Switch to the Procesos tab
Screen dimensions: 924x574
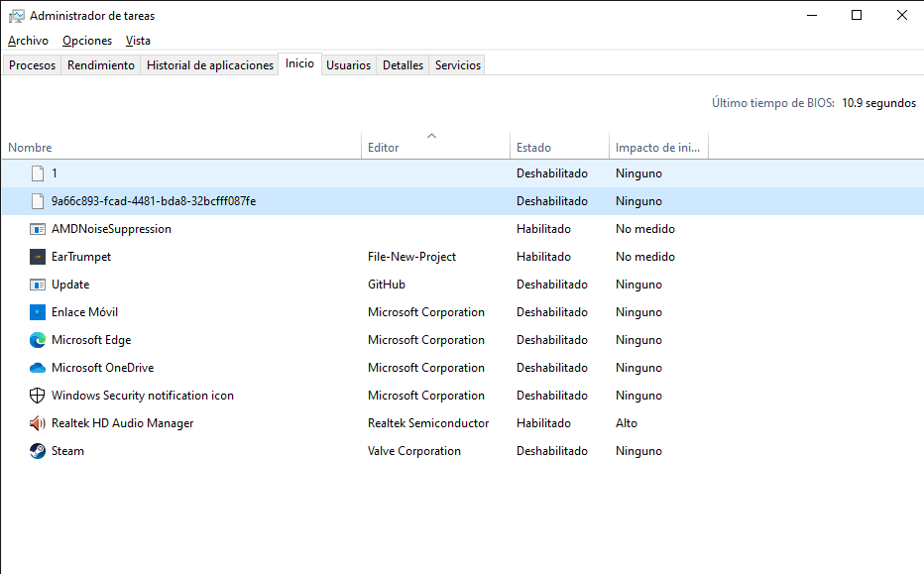[x=32, y=64]
